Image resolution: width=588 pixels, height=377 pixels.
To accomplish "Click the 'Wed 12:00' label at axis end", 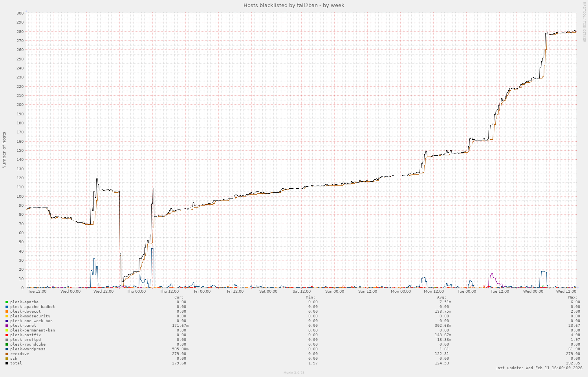I will pyautogui.click(x=566, y=291).
